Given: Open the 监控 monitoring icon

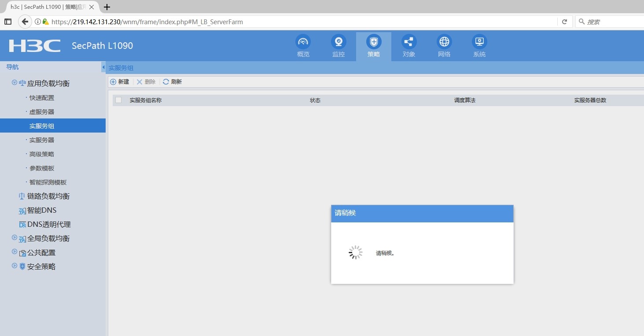Looking at the screenshot, I should coord(339,42).
